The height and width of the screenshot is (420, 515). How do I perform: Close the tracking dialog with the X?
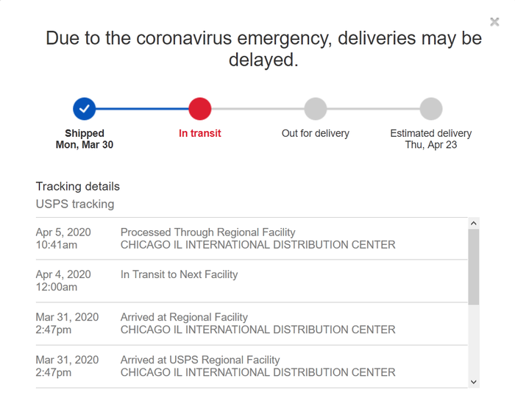[x=494, y=22]
